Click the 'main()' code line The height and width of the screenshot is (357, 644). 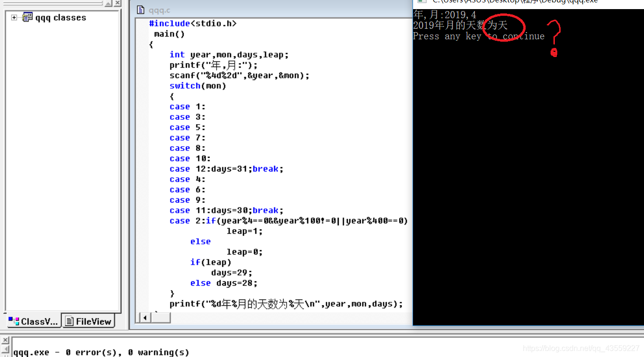click(169, 34)
